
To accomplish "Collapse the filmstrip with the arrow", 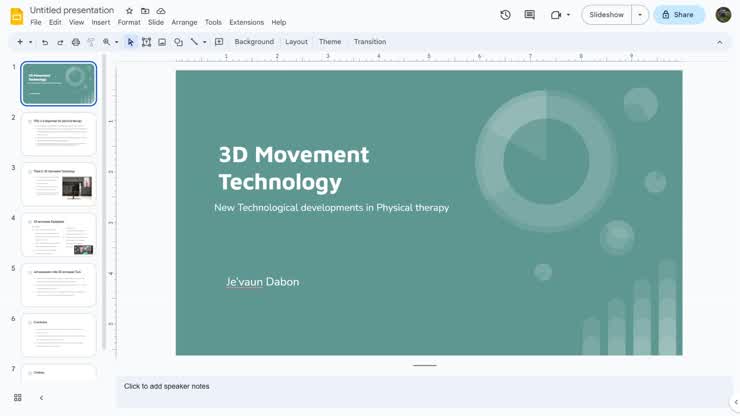I will [x=42, y=398].
